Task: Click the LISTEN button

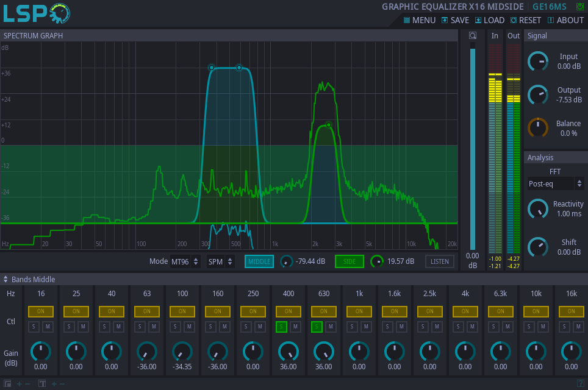Action: [x=440, y=261]
